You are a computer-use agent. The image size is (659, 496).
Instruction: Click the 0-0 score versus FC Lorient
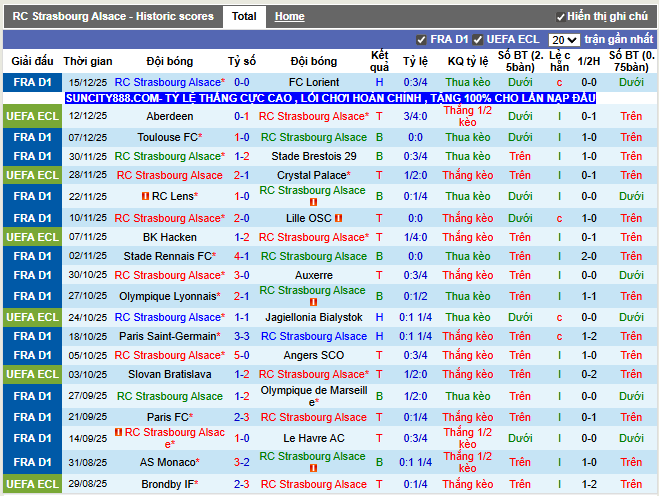pyautogui.click(x=242, y=82)
